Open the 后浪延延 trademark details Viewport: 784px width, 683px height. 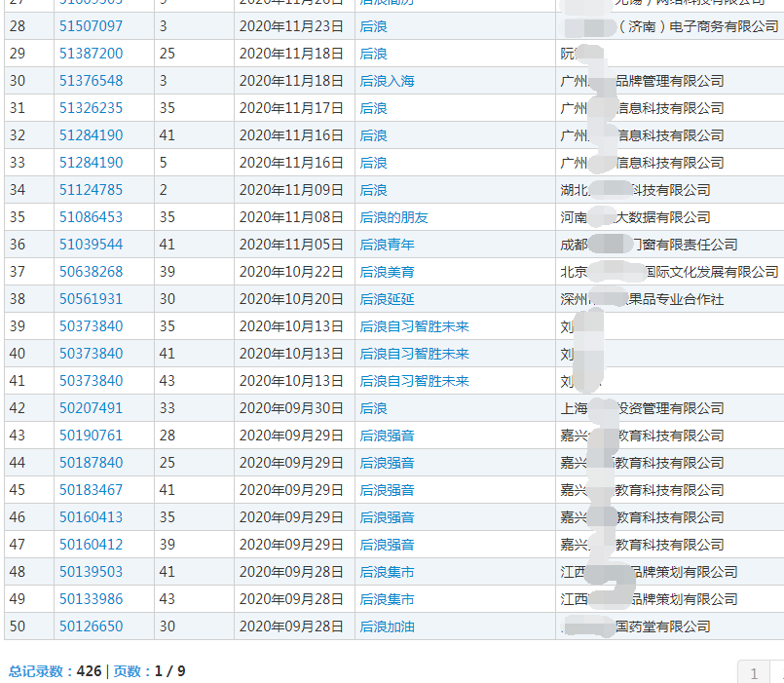pyautogui.click(x=387, y=299)
